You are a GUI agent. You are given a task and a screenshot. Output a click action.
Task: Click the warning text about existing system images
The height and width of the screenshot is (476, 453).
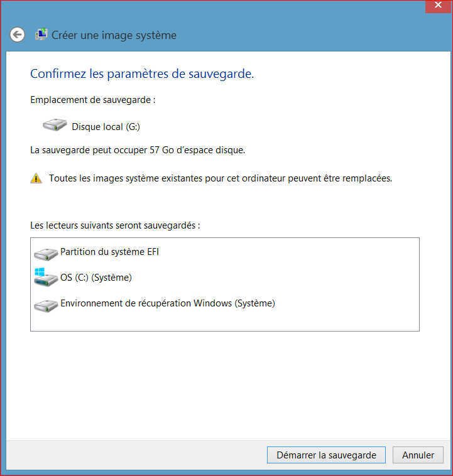pos(221,178)
